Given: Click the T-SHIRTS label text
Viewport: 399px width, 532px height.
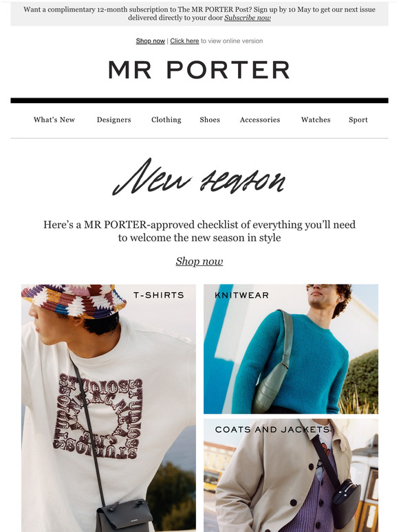Looking at the screenshot, I should (159, 295).
